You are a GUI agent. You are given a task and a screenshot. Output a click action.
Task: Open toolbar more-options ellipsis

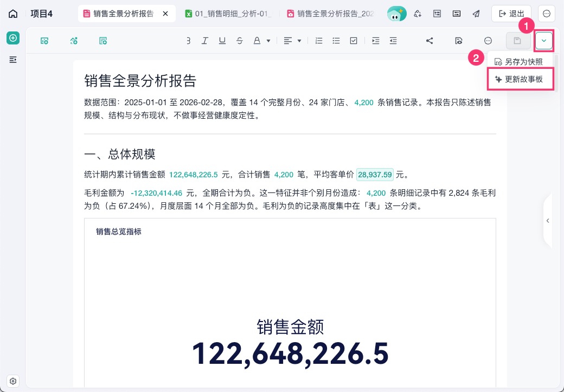(x=488, y=41)
